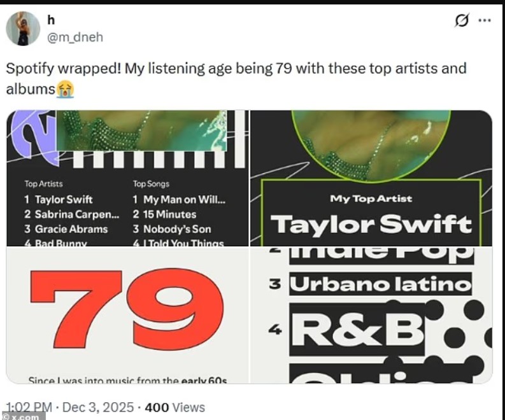Open the @m_dneh handle link
505x420 pixels.
[x=75, y=38]
